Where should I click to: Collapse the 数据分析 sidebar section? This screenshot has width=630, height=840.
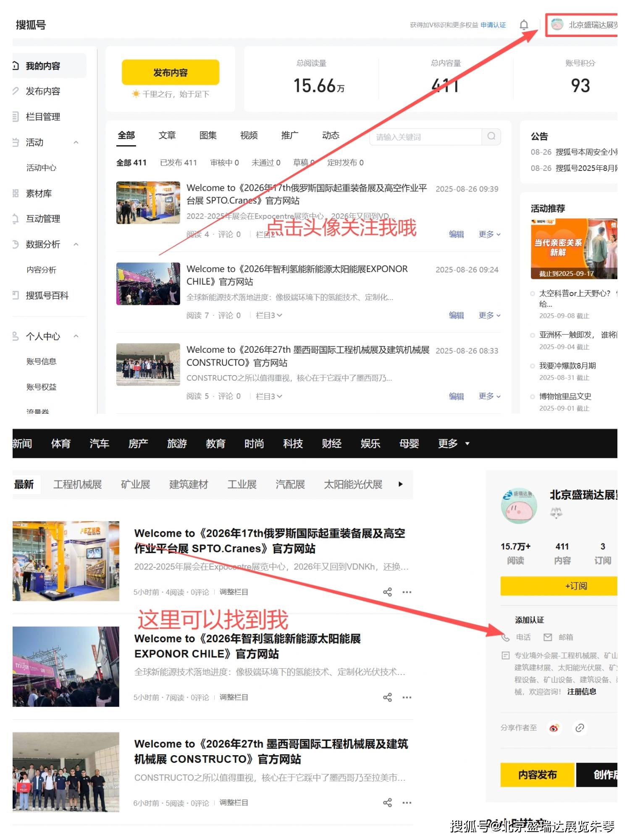[x=76, y=244]
